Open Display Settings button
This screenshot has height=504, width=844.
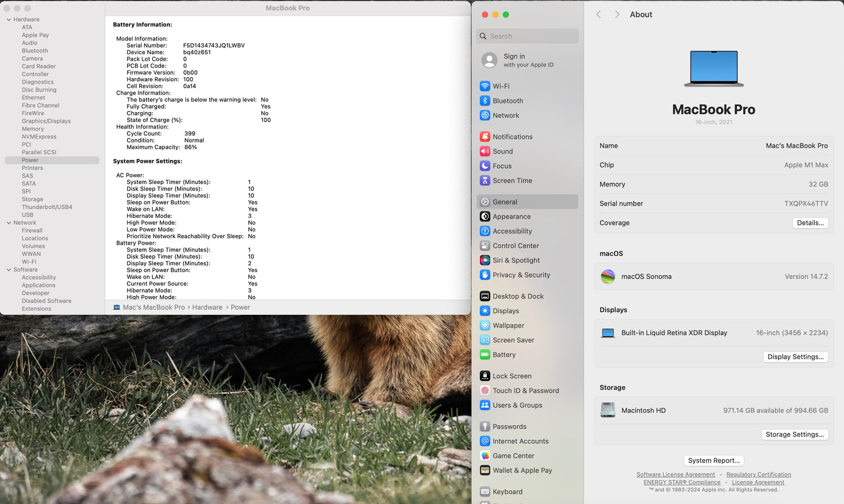tap(795, 357)
